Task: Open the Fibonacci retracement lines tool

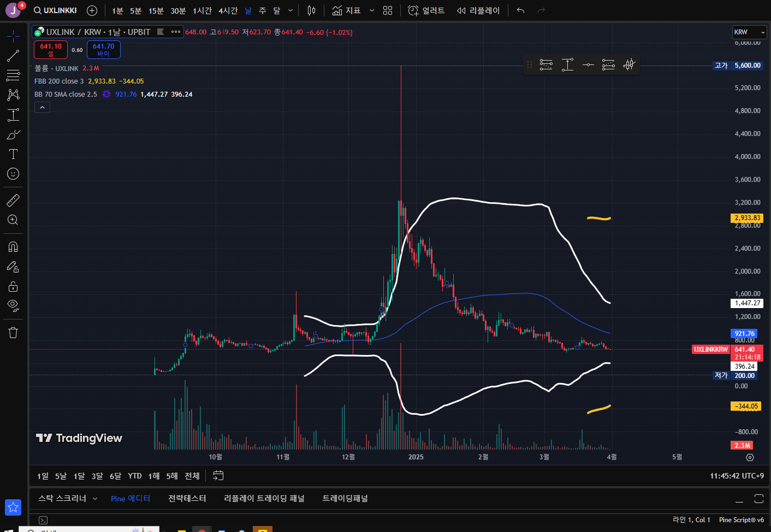Action: point(13,75)
